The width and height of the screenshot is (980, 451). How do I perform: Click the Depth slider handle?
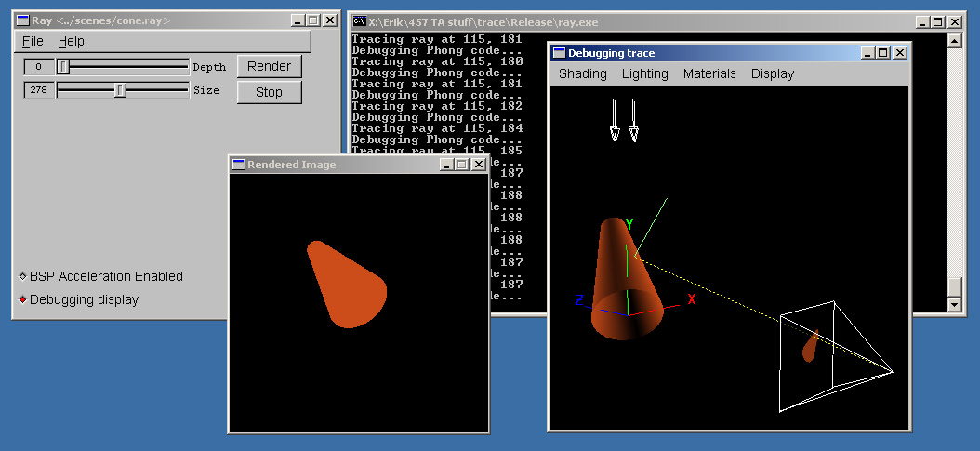(x=63, y=66)
